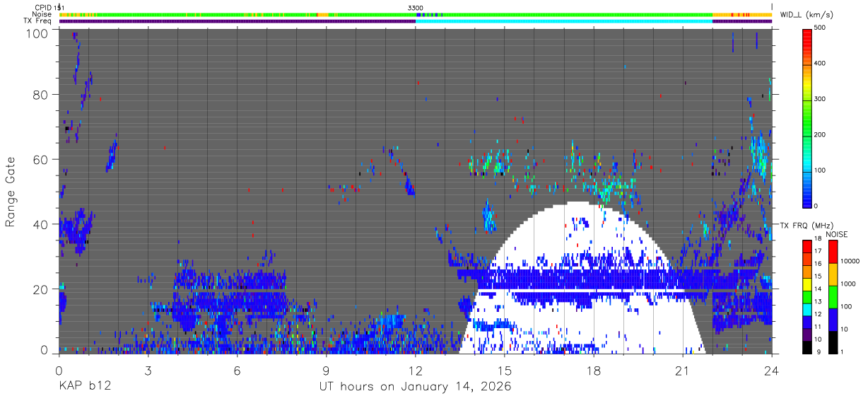Click the "Noise" row label at top left

[x=42, y=14]
